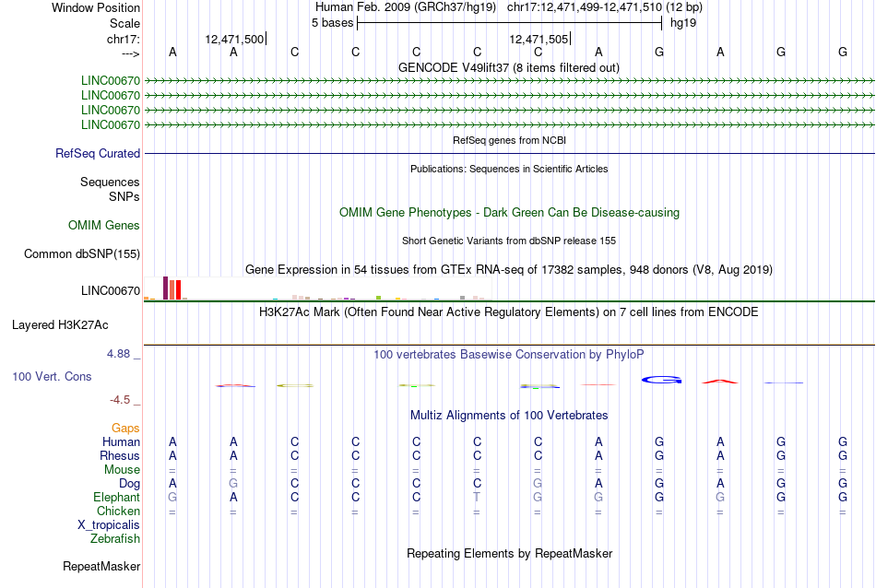Open the GENCODE V49lift37 track title

[508, 67]
